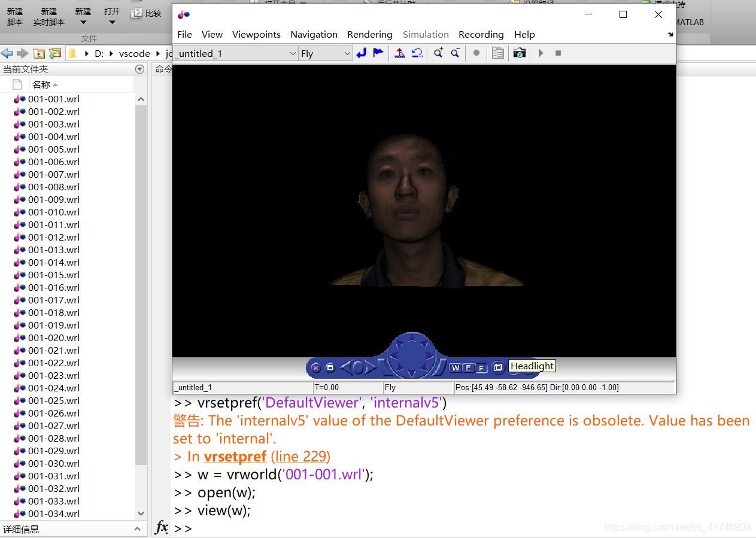Click the file list scrollbar up arrow
The height and width of the screenshot is (538, 756).
(x=141, y=99)
